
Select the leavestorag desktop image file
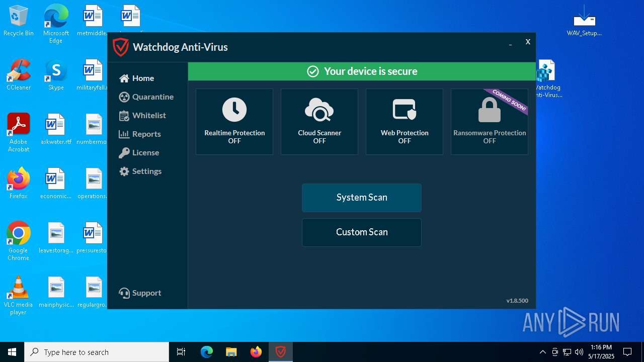coord(56,238)
